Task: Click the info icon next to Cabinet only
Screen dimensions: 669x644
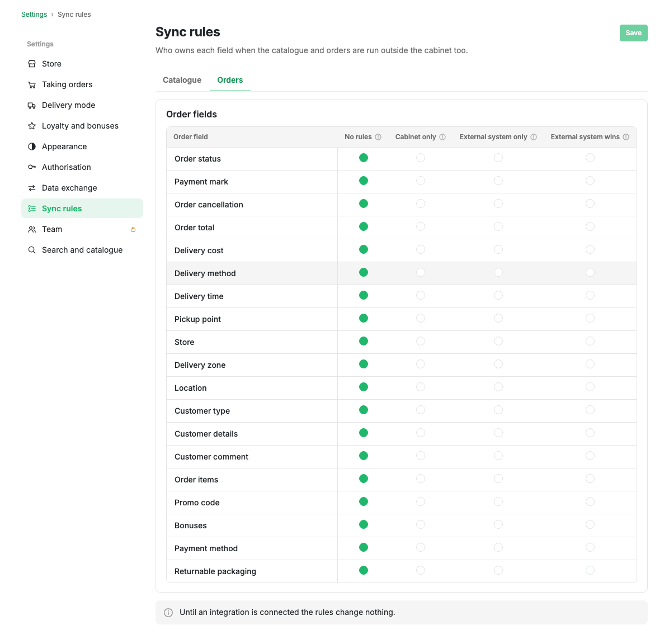Action: tap(442, 137)
